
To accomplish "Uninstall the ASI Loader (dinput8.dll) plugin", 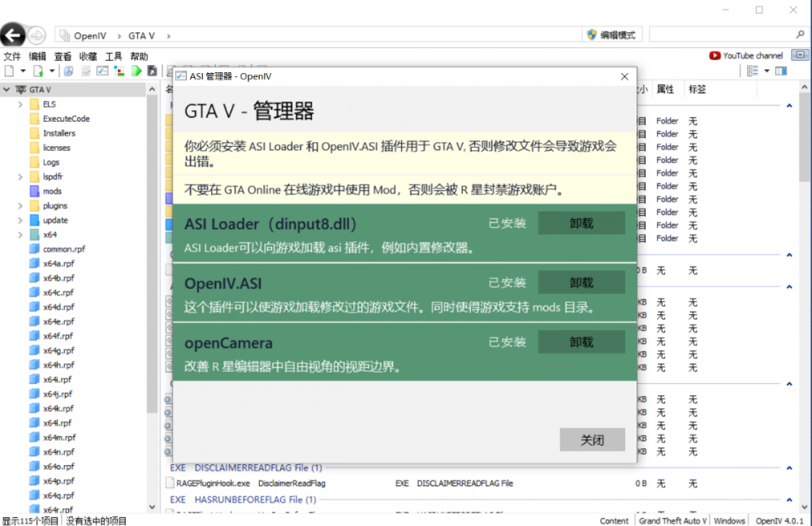I will pos(581,223).
